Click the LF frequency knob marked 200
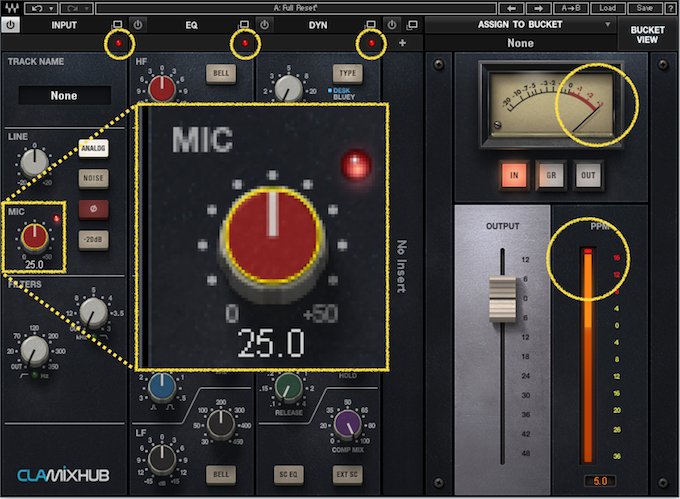 pos(221,424)
